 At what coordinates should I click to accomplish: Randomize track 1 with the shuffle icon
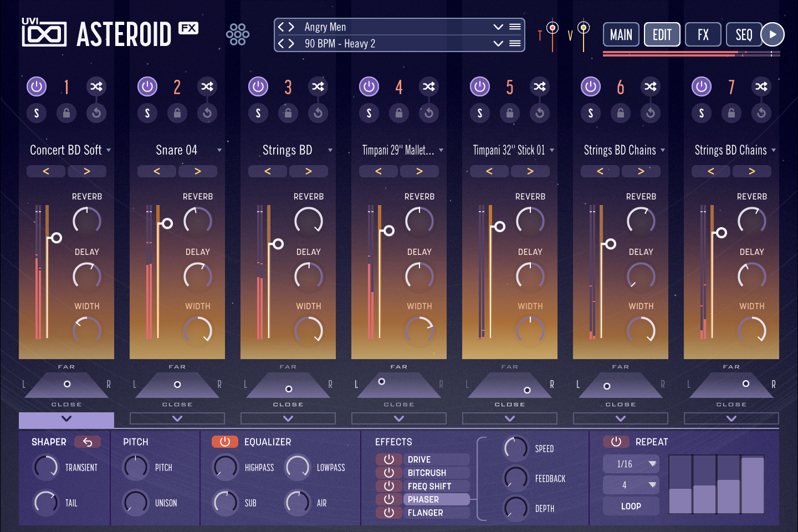point(96,86)
